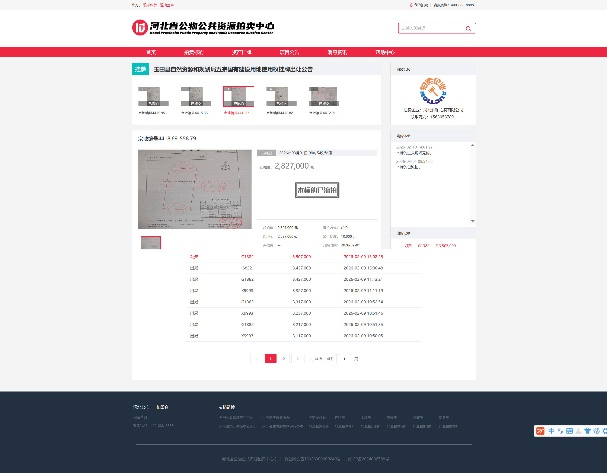Click the magnifier search icon in the header

tap(468, 28)
